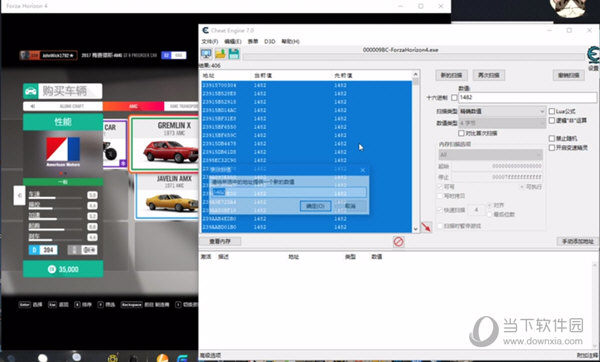Viewport: 600px width, 362px height.
Task: Click result list scrollbar up arrow
Action: (416, 74)
